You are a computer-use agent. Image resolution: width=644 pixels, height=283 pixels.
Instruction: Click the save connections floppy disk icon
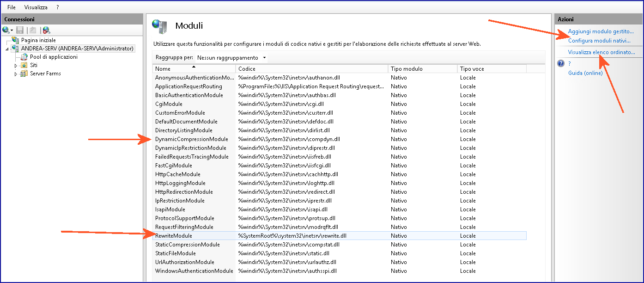click(20, 30)
